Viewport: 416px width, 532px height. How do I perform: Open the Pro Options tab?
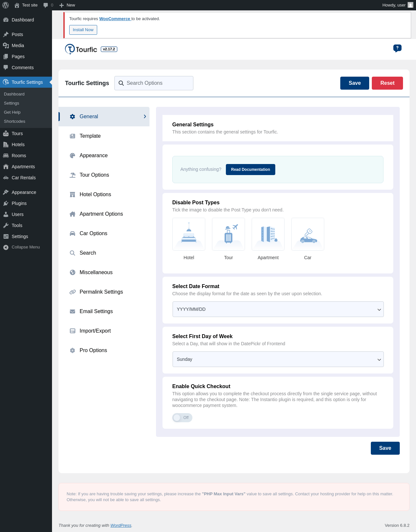point(104,350)
